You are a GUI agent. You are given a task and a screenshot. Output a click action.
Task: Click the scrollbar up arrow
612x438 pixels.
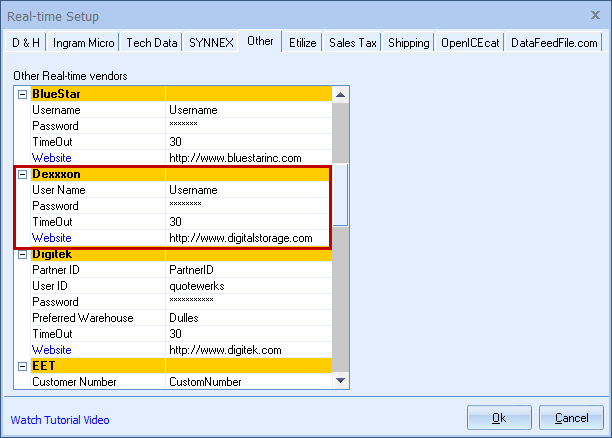[x=340, y=94]
